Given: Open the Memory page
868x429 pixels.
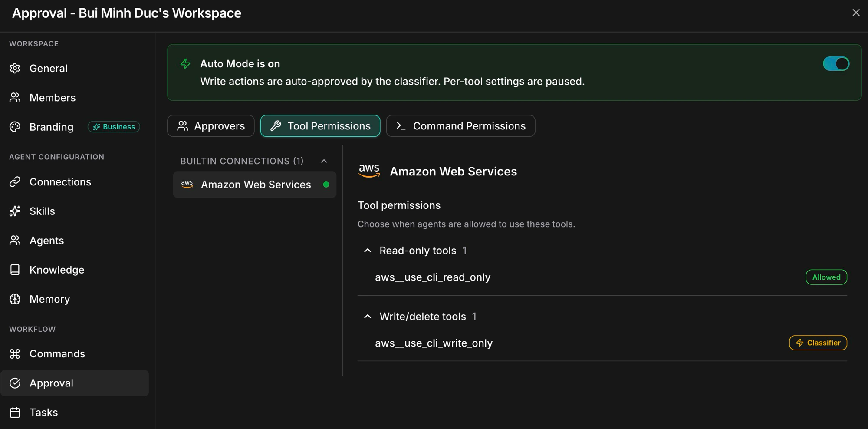Looking at the screenshot, I should 75,299.
